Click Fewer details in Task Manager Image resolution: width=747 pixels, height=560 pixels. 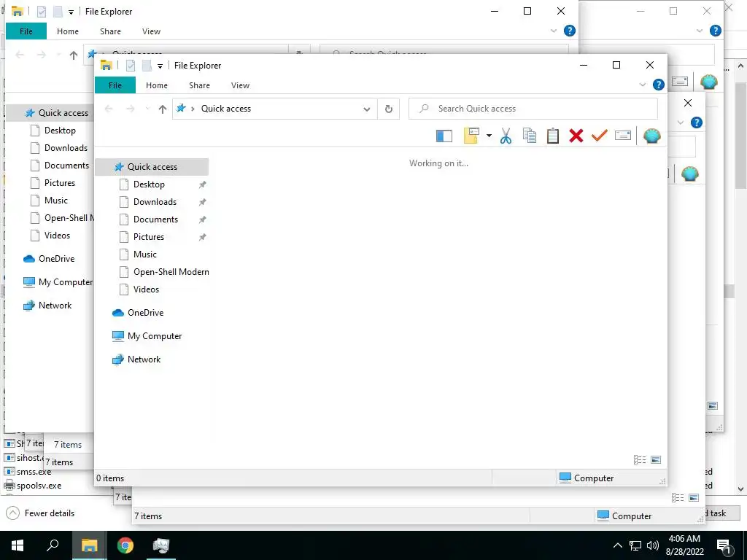click(x=41, y=513)
